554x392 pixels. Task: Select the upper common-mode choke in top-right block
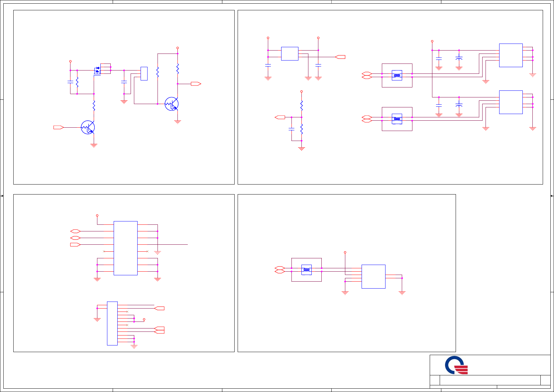397,75
